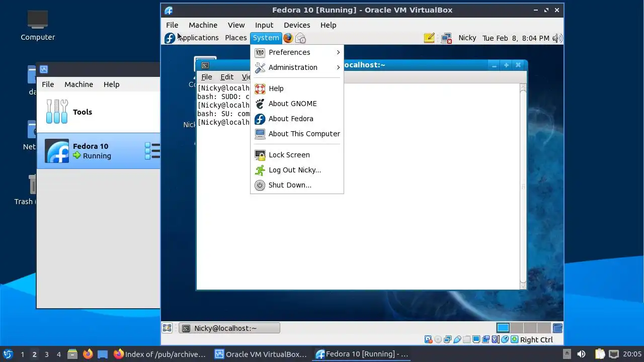Open the Devices menu in VirtualBox VM window
This screenshot has width=644, height=362.
click(297, 25)
